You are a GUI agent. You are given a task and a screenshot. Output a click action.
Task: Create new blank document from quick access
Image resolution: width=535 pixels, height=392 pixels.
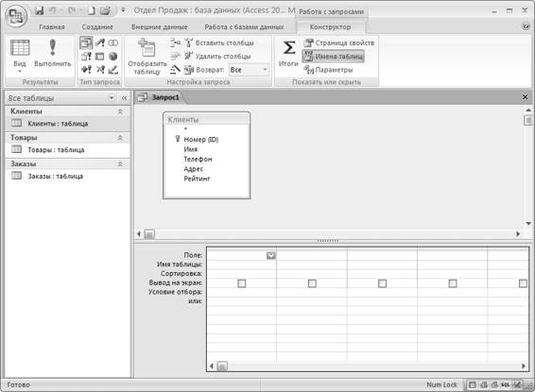click(x=91, y=11)
